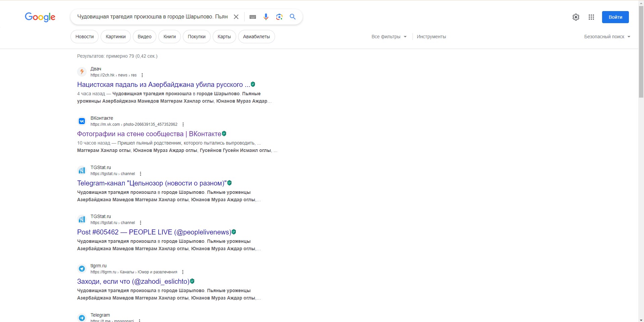644x322 pixels.
Task: Open Google Lens image search
Action: 279,17
